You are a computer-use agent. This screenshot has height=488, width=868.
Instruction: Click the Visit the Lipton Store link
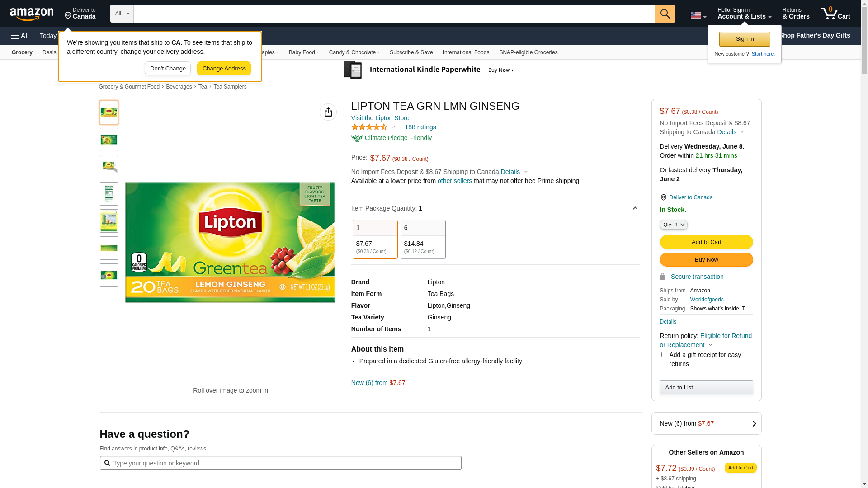coord(380,118)
